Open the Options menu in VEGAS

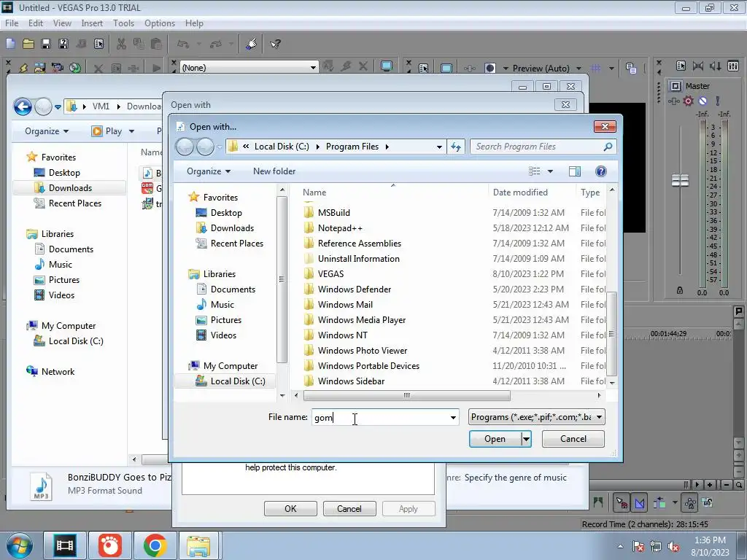tap(160, 23)
